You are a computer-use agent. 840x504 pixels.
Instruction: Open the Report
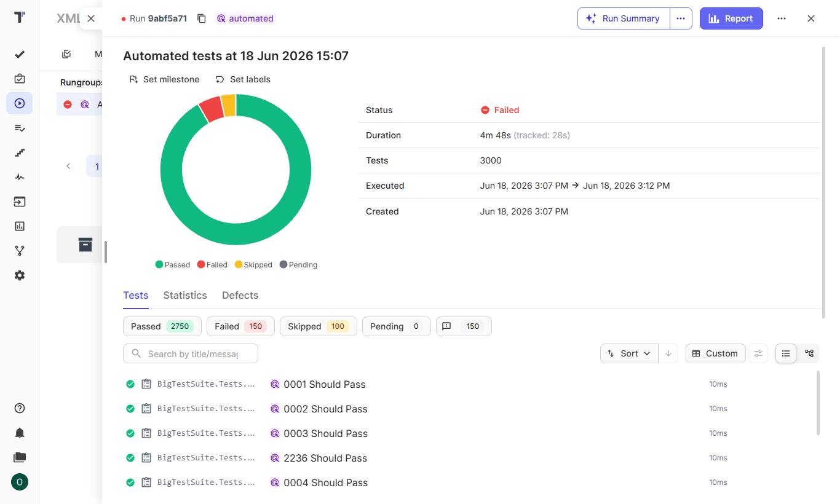tap(731, 18)
